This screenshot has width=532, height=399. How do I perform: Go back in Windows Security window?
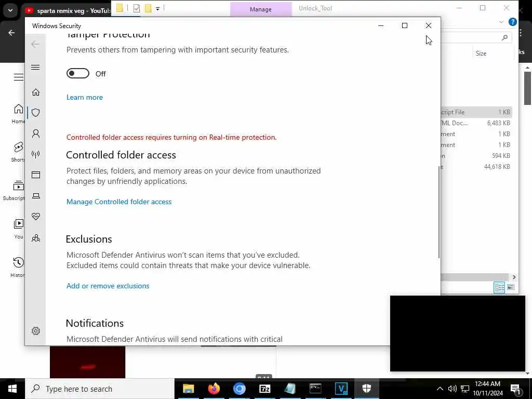click(35, 44)
